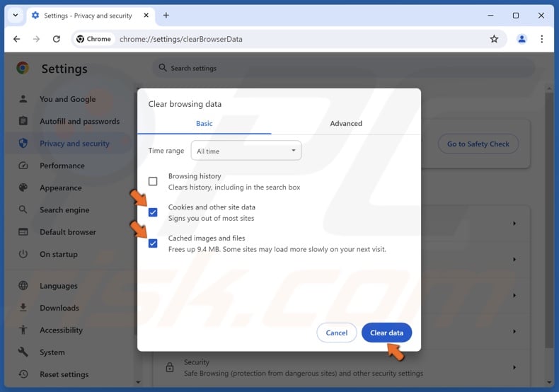This screenshot has width=559, height=392.
Task: Click the address bar URL
Action: (x=180, y=39)
